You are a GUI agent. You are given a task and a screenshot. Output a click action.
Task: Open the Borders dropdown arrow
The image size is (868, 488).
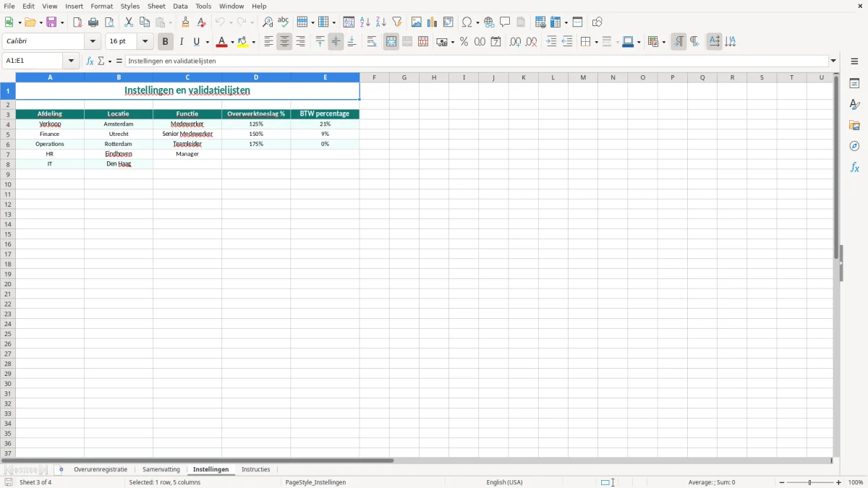click(595, 42)
